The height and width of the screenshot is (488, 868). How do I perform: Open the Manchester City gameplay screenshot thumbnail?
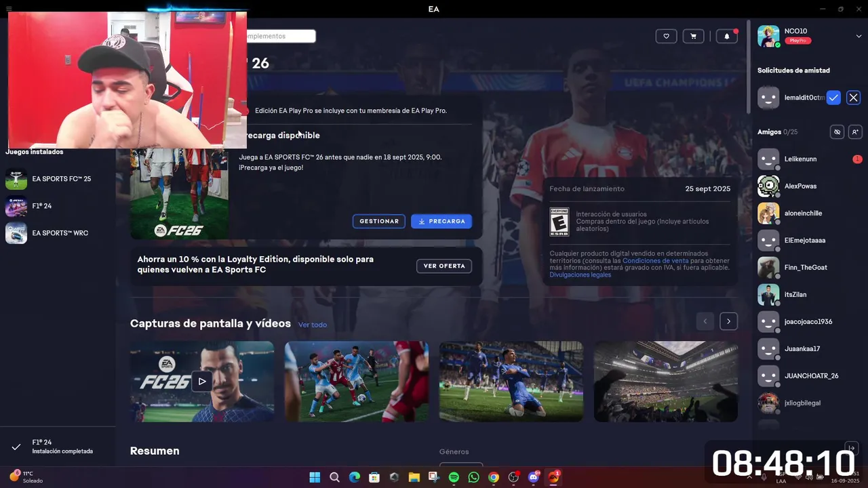(x=357, y=381)
